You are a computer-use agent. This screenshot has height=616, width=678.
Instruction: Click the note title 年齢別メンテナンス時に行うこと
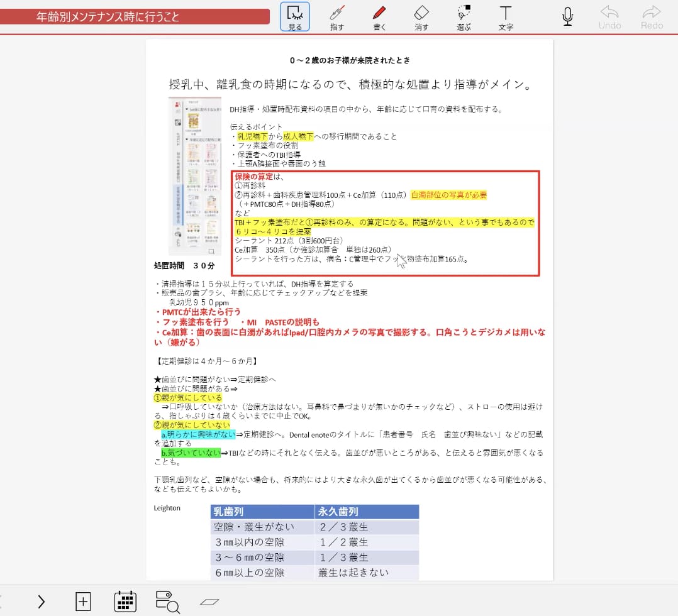pyautogui.click(x=108, y=17)
